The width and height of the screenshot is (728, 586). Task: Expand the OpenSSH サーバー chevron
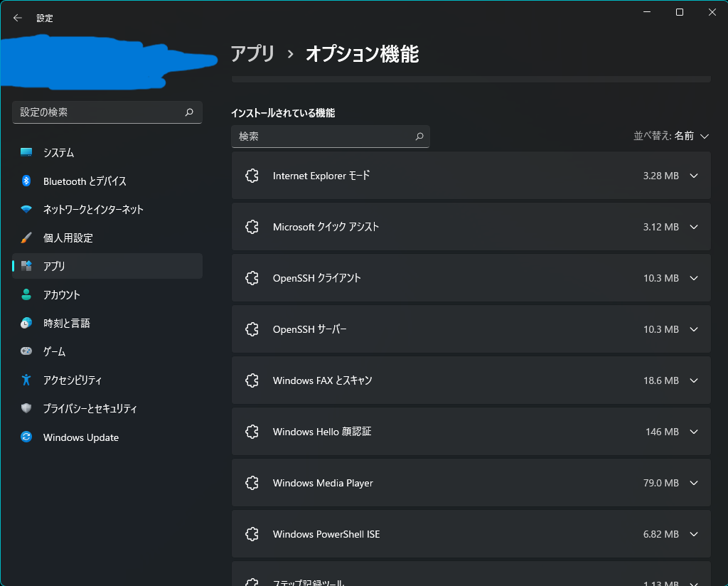click(x=694, y=329)
